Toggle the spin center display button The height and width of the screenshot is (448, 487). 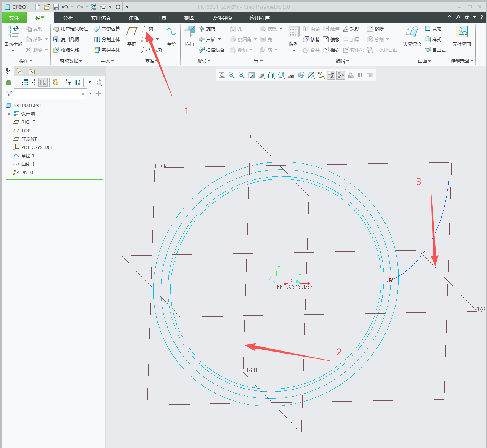click(x=341, y=75)
